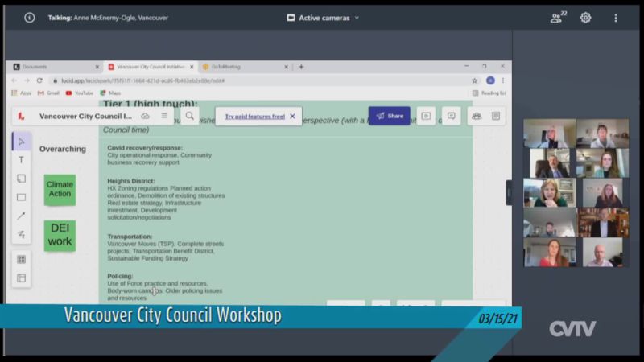Click the collaborators people icon
The image size is (644, 362).
477,116
